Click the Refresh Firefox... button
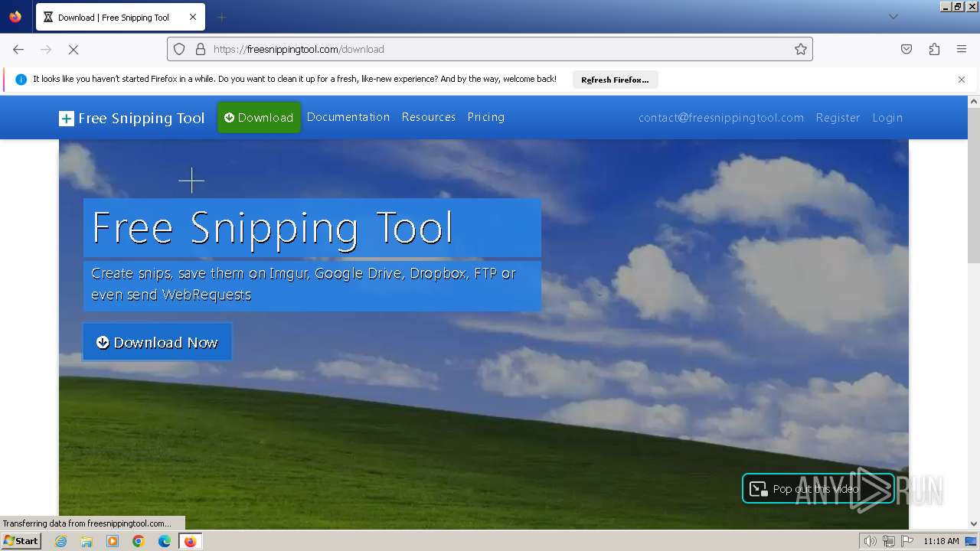 point(615,80)
